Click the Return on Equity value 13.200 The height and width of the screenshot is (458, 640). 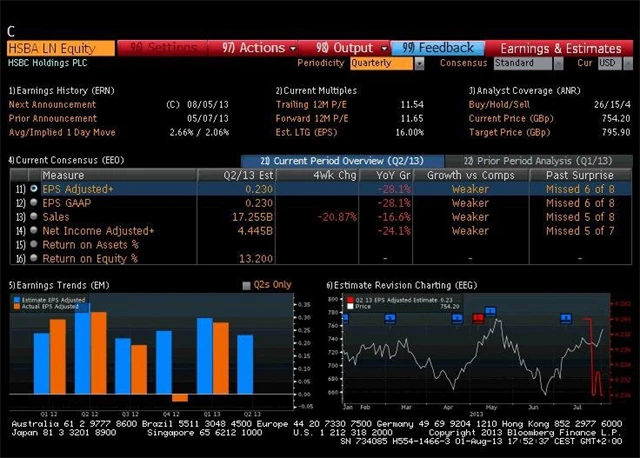point(256,258)
